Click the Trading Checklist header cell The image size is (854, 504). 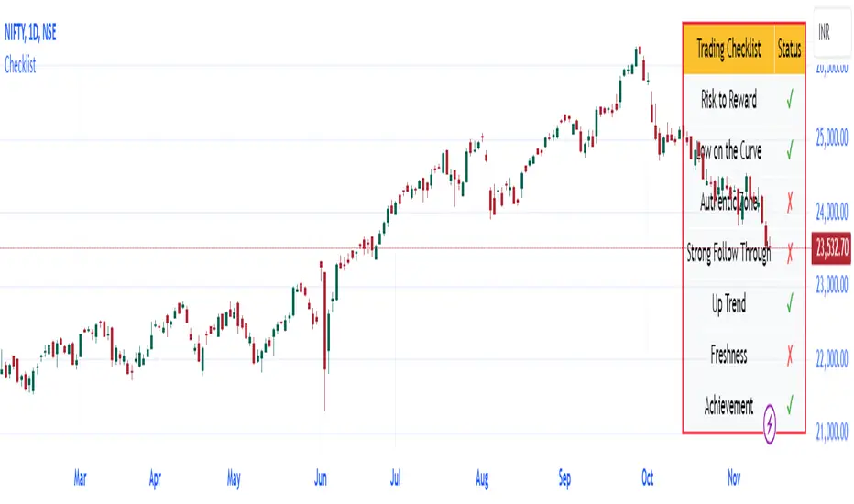click(728, 49)
